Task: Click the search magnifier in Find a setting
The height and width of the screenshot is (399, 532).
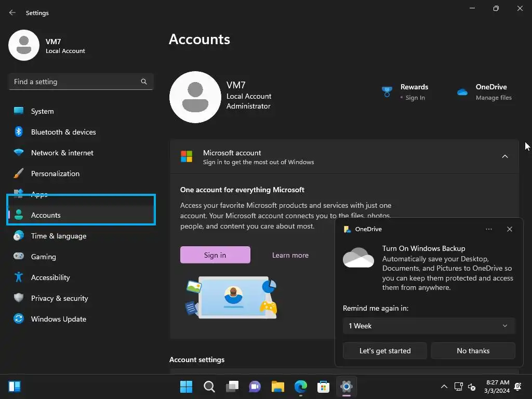Action: tap(144, 82)
